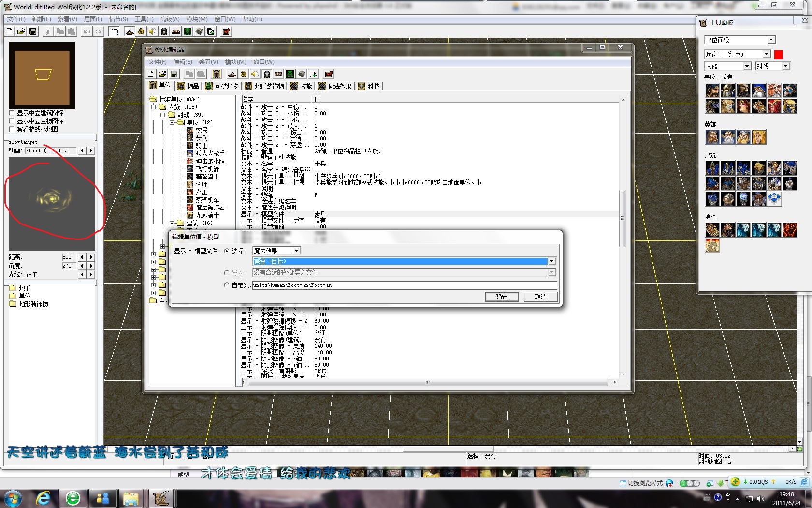Open Terrain editor icon in main toolbar
The height and width of the screenshot is (508, 812).
click(x=130, y=31)
